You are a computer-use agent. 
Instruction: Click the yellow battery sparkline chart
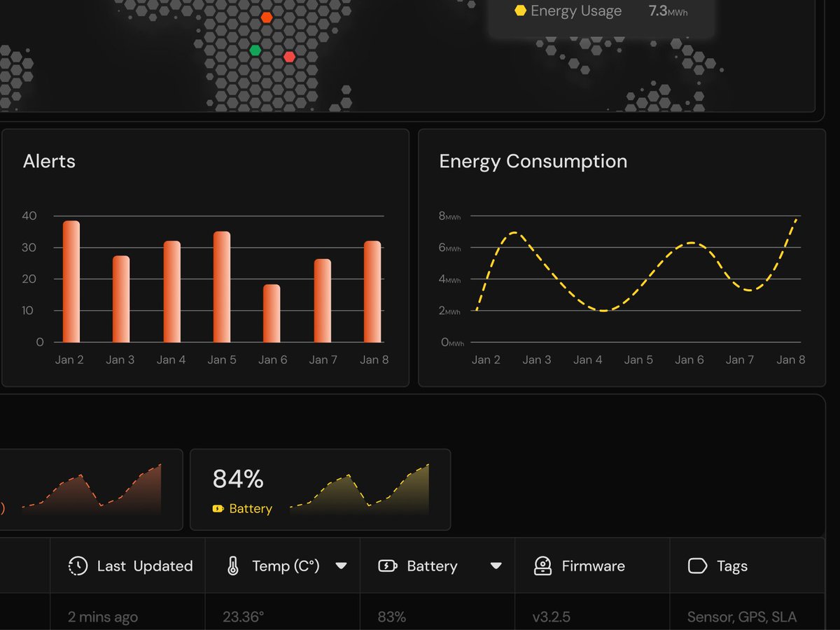pyautogui.click(x=360, y=490)
